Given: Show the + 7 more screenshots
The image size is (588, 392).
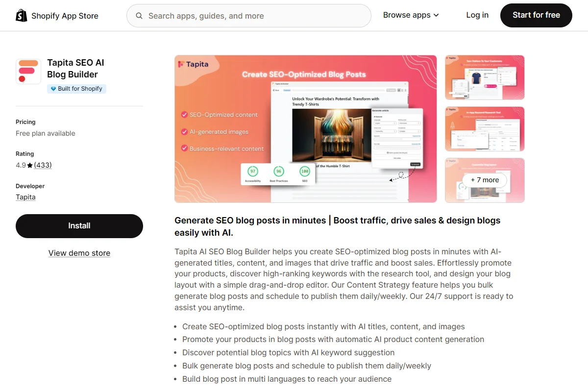Looking at the screenshot, I should coord(485,180).
